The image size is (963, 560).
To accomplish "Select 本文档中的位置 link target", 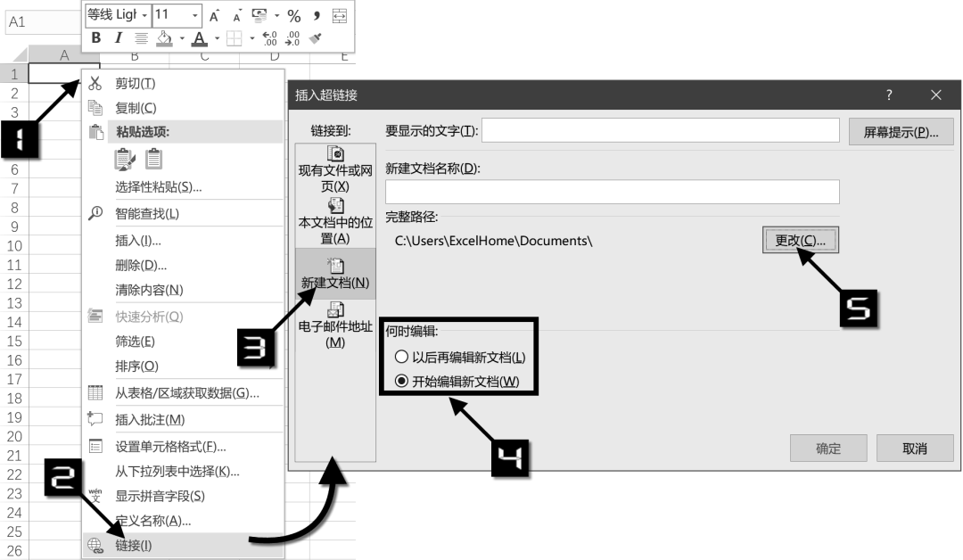I will tap(335, 222).
